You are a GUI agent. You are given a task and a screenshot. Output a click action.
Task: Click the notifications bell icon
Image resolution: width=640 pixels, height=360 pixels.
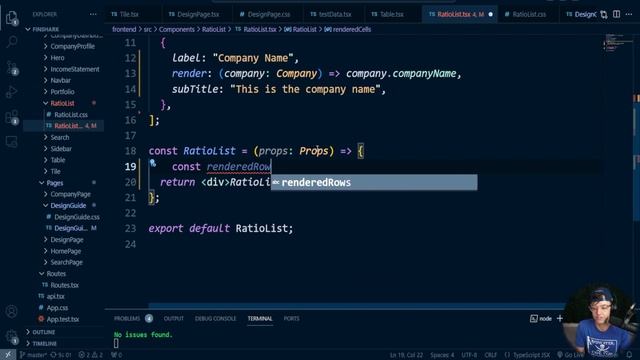(629, 355)
